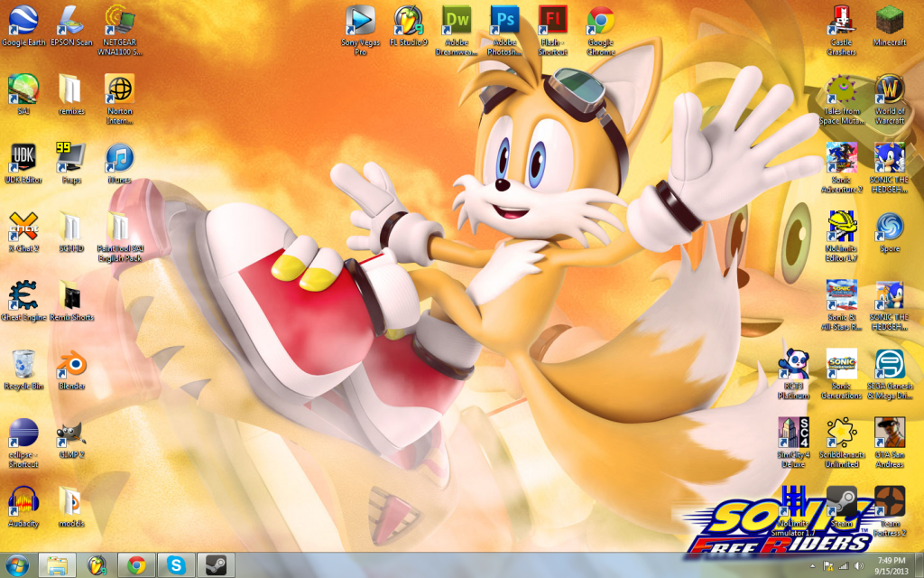Click the RCT3 Platinum shortcut
Screen dimensions: 924x578
[793, 375]
